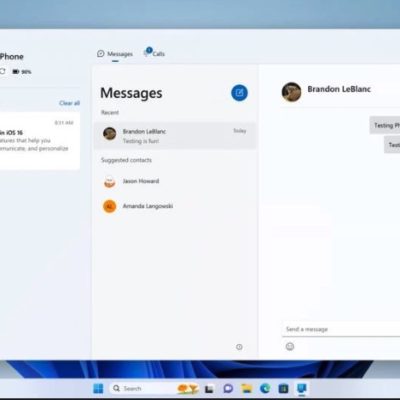Click the Send a message input field

pyautogui.click(x=341, y=329)
